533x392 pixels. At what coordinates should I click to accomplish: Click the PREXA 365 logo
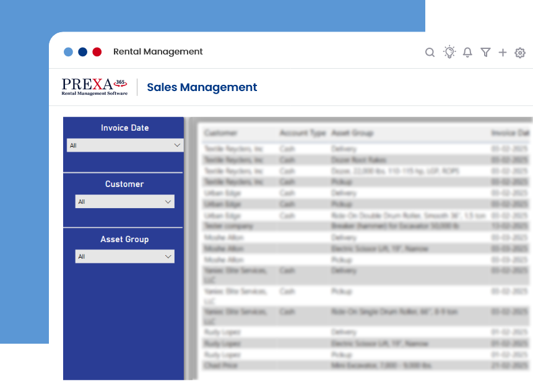click(95, 87)
